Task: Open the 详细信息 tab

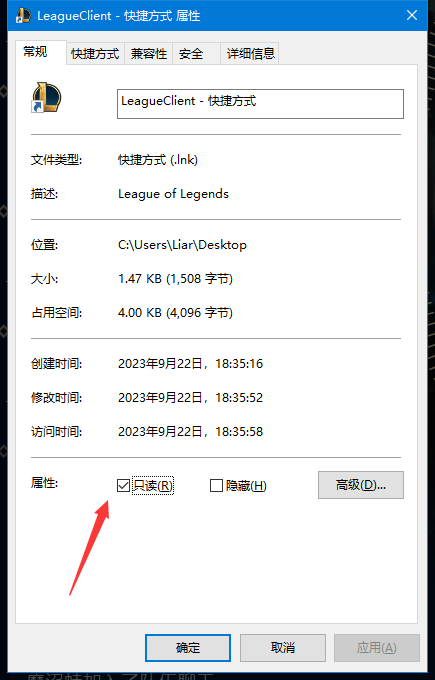Action: tap(250, 54)
